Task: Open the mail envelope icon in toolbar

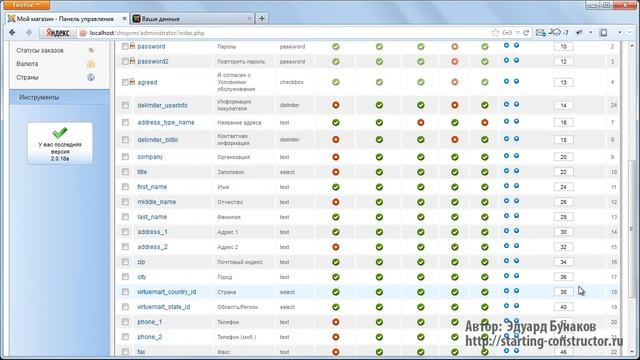Action: [540, 33]
